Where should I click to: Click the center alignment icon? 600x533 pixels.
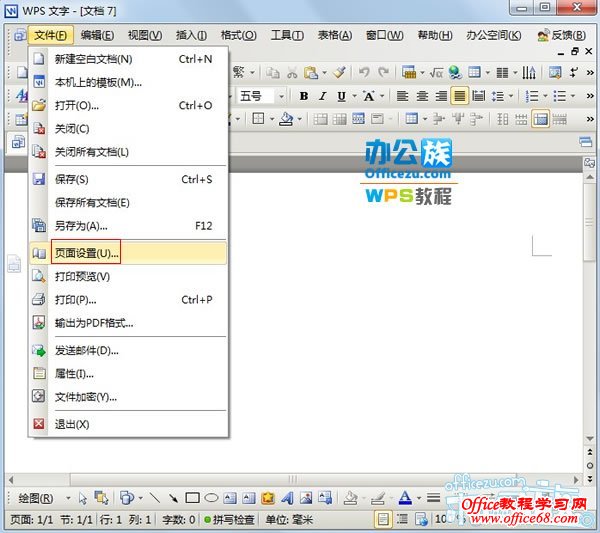421,96
